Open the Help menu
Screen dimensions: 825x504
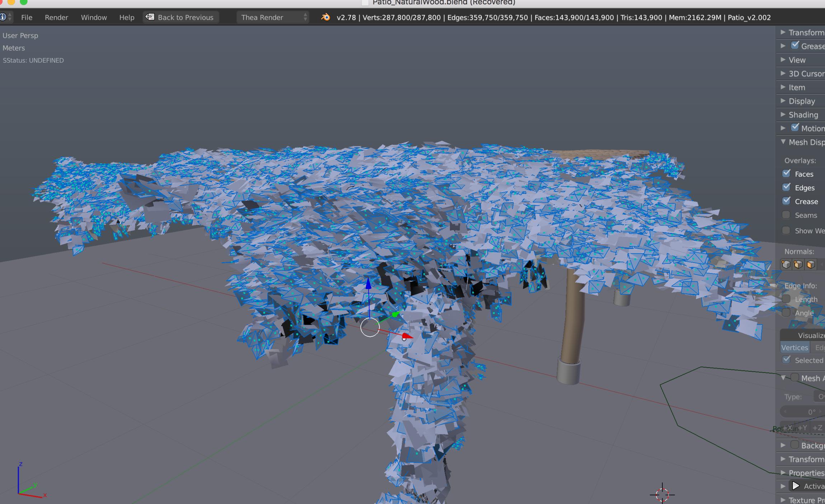(127, 17)
